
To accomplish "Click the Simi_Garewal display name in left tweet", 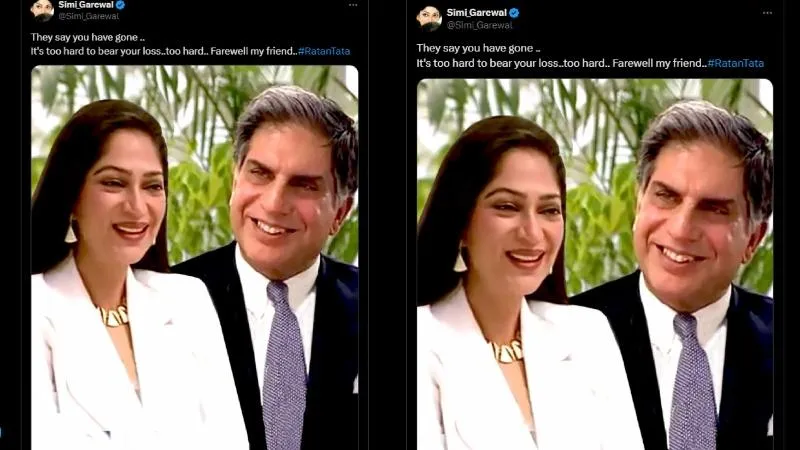I will coord(86,5).
